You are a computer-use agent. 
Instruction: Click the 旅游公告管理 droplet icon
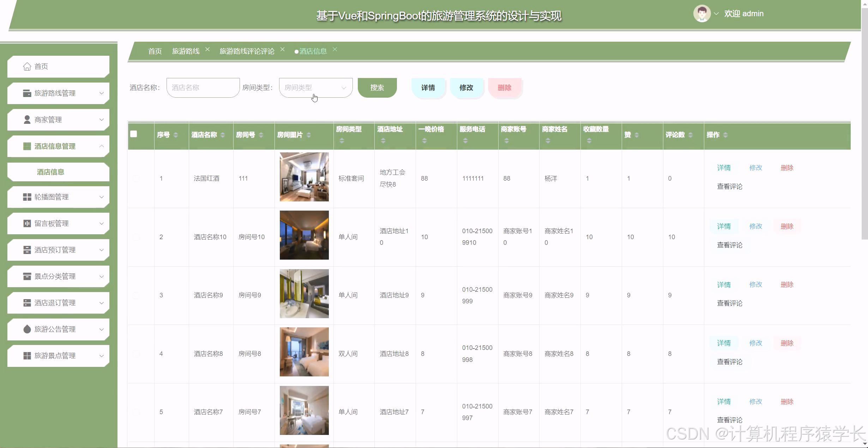point(27,329)
